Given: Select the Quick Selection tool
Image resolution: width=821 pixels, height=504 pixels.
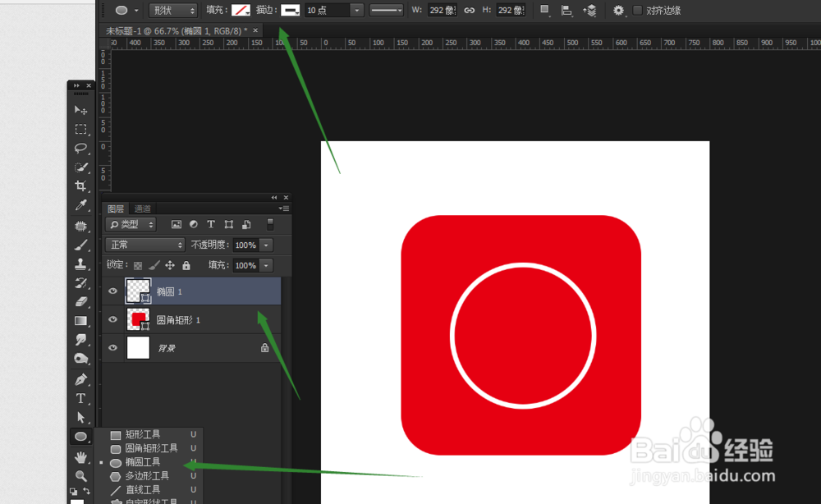Looking at the screenshot, I should click(x=80, y=167).
